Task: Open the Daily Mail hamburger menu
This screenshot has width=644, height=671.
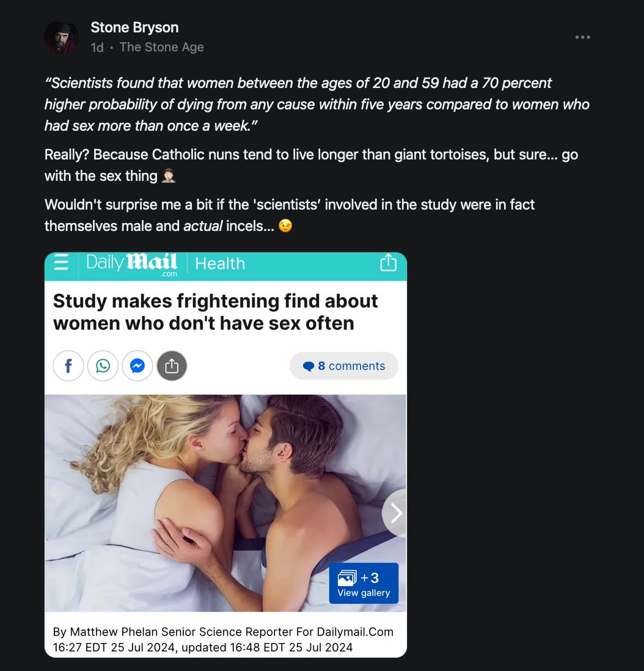Action: 61,262
